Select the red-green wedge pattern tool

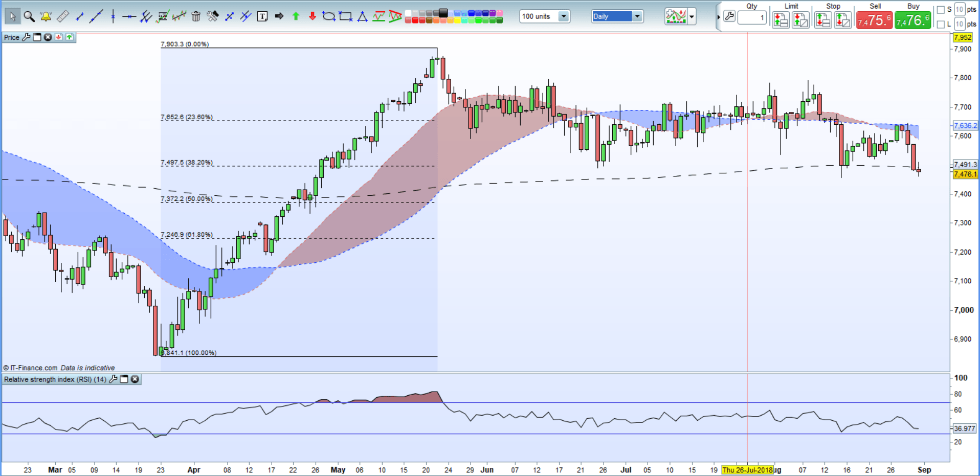(x=395, y=17)
